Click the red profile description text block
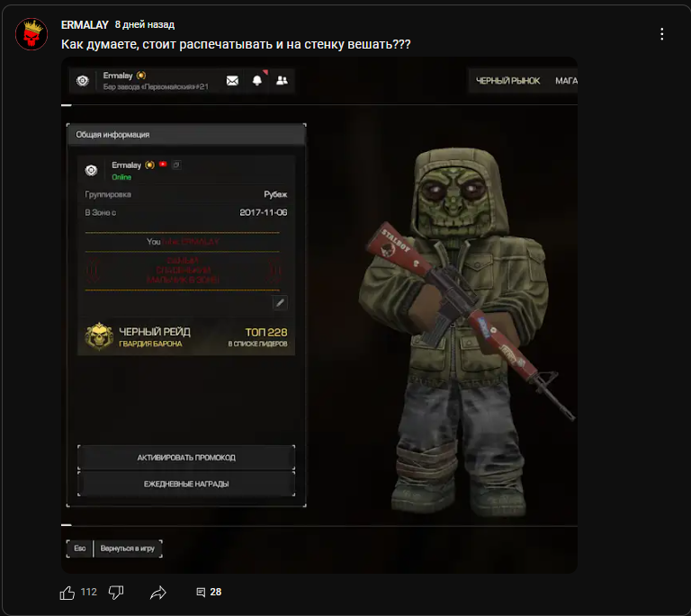691x616 pixels. coord(183,271)
